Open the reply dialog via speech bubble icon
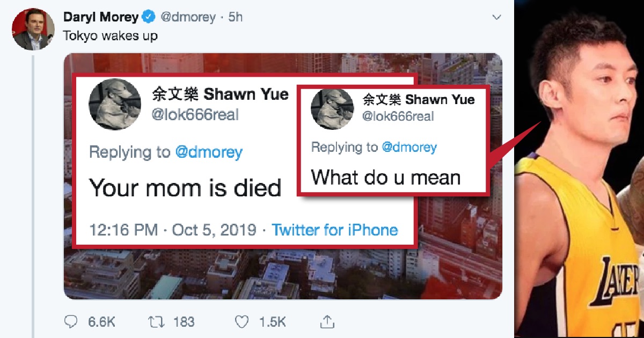 71,320
